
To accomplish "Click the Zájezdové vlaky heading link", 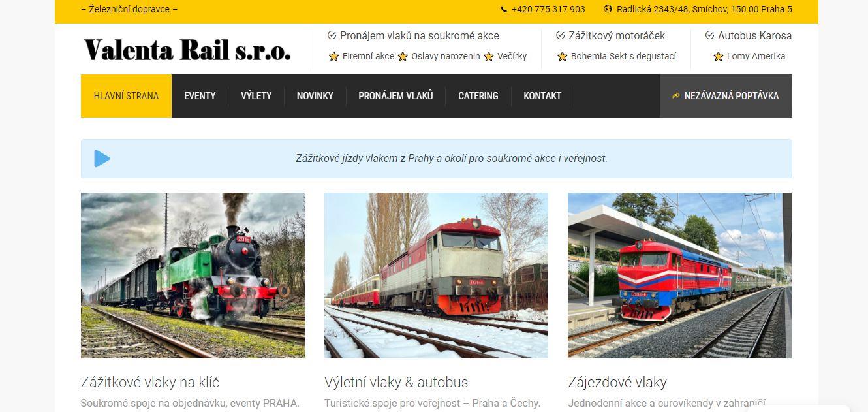I will (617, 382).
